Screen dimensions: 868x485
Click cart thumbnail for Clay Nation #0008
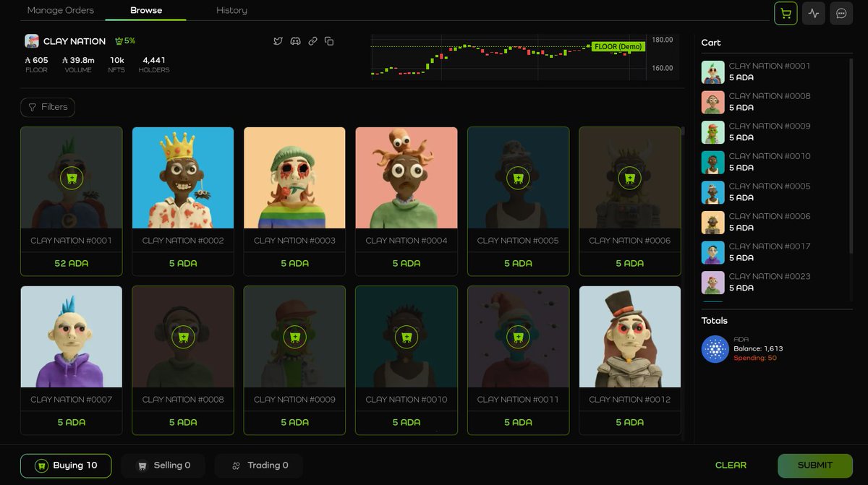(x=713, y=102)
